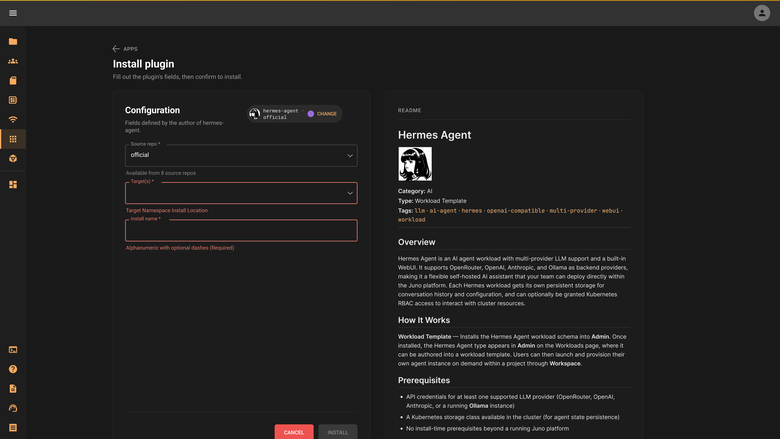The width and height of the screenshot is (780, 439).
Task: Click the 'Configuration' heading
Action: click(152, 110)
